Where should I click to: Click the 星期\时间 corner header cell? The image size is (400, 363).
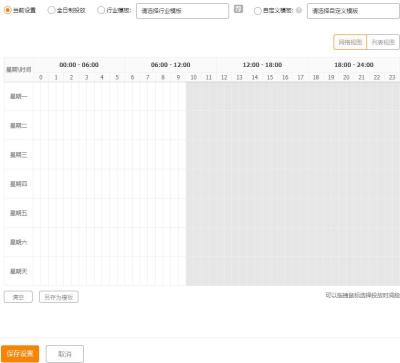[19, 69]
